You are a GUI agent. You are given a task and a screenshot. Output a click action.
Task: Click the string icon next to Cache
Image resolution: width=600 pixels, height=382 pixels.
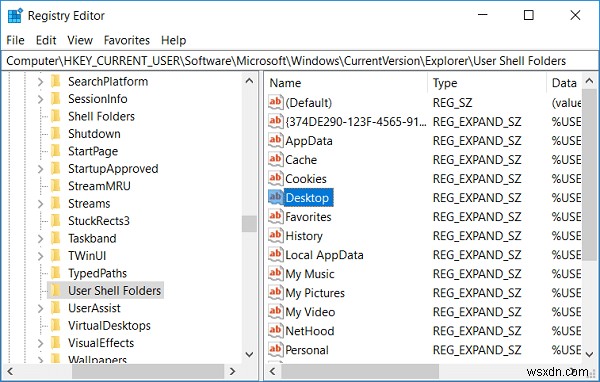click(x=276, y=159)
